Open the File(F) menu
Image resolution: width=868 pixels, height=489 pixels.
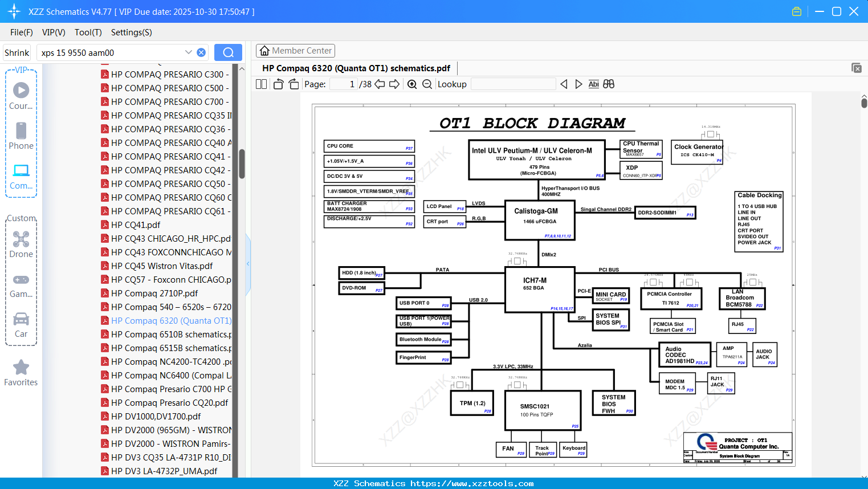(x=22, y=32)
